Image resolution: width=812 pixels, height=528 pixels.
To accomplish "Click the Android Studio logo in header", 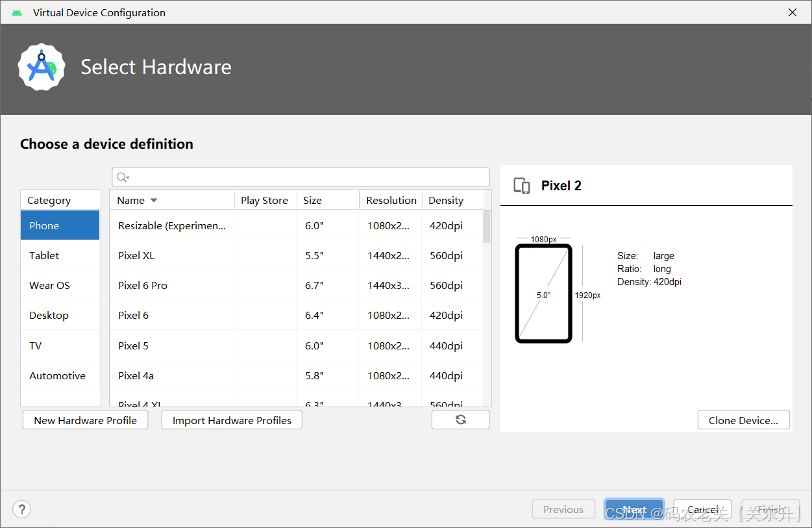I will (x=42, y=67).
